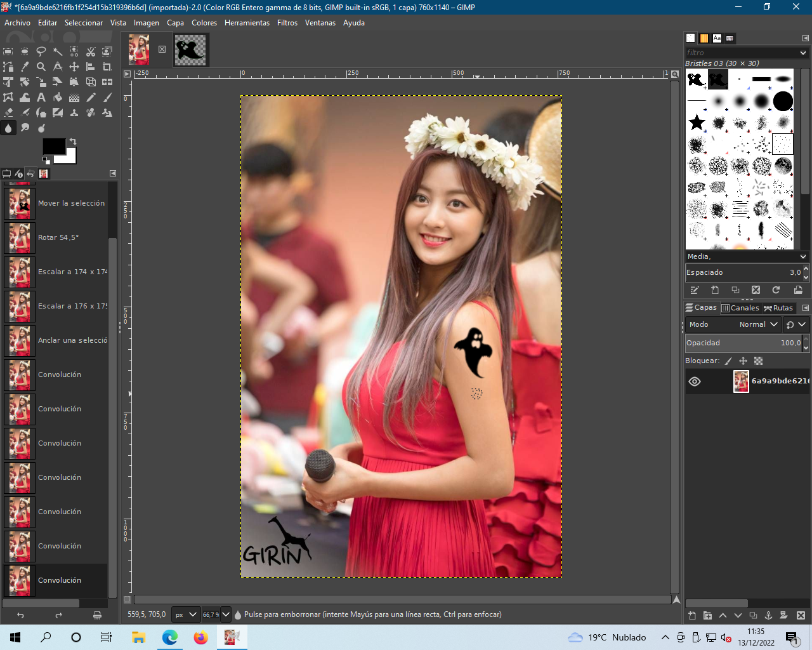Switch to the Rutas tab
Viewport: 812px width, 650px height.
tap(778, 308)
